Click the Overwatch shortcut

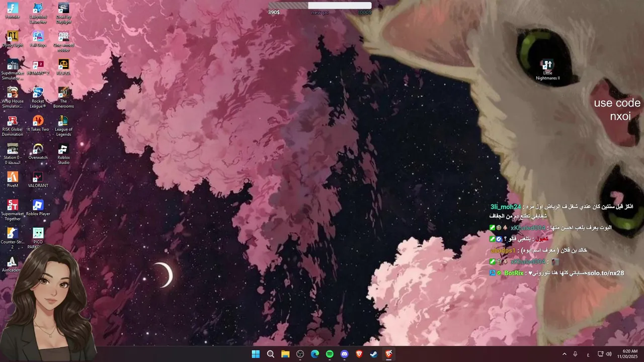pos(38,152)
